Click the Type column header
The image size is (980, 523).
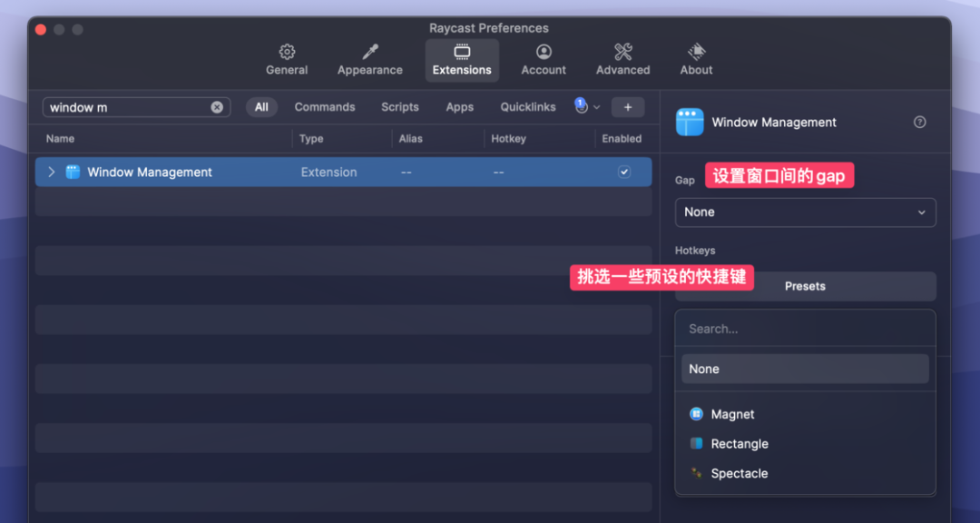pos(311,138)
